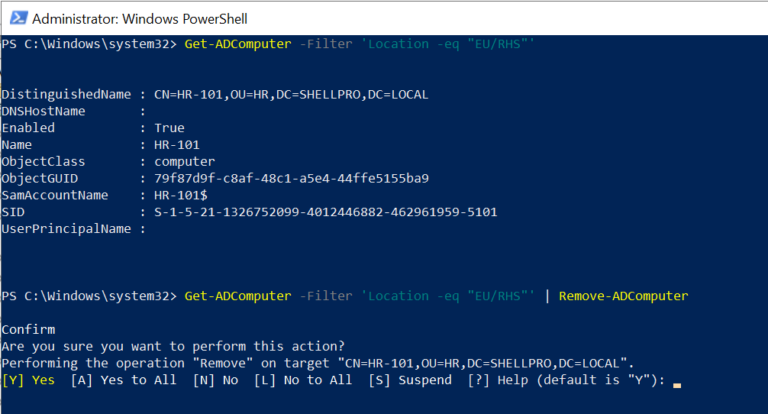Click the [N] No option
Viewport: 768px width, 414px height.
tap(215, 380)
